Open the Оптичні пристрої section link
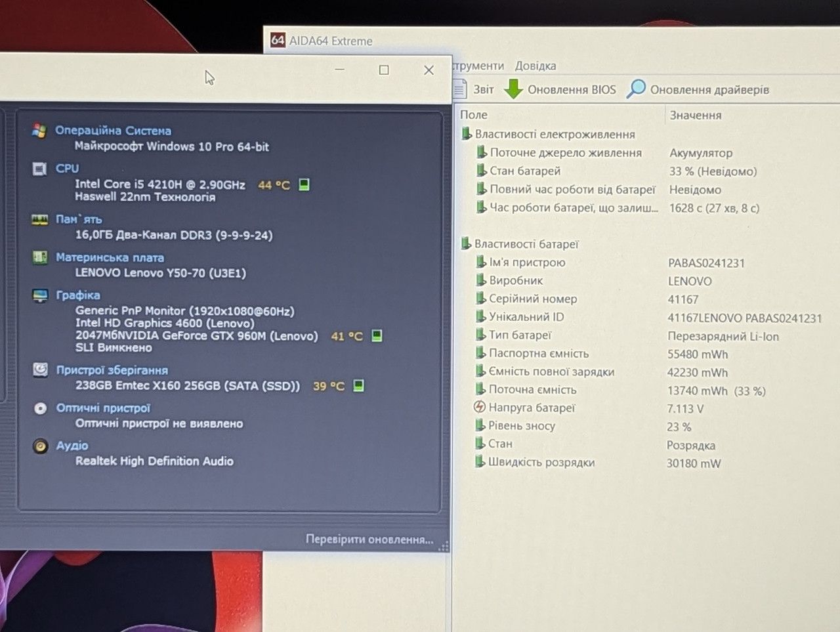Screen dimensions: 840x632 point(103,408)
